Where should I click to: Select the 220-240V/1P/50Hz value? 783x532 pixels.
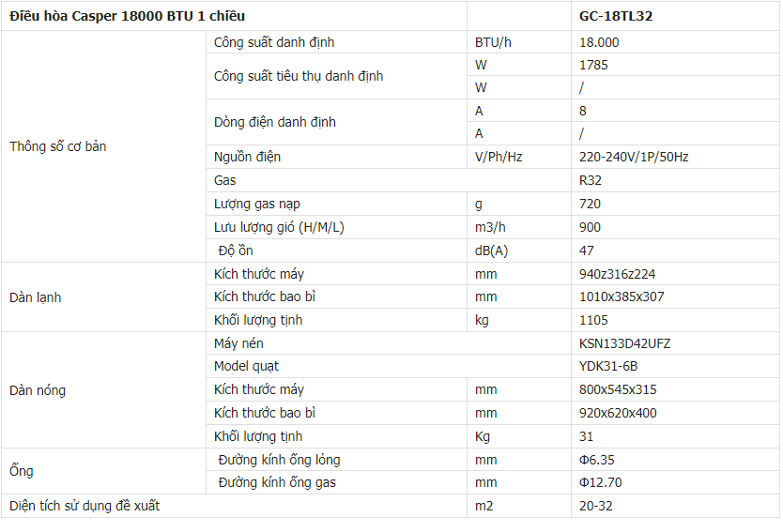tap(634, 157)
